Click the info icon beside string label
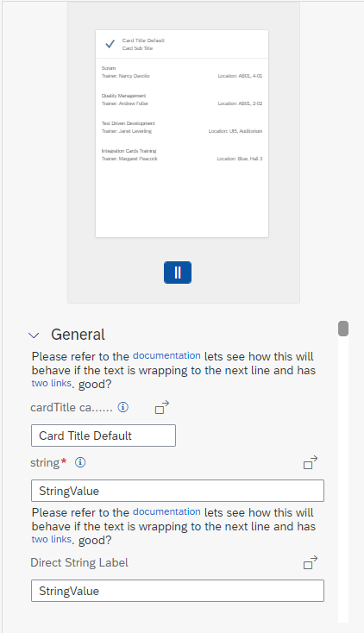 [x=80, y=462]
